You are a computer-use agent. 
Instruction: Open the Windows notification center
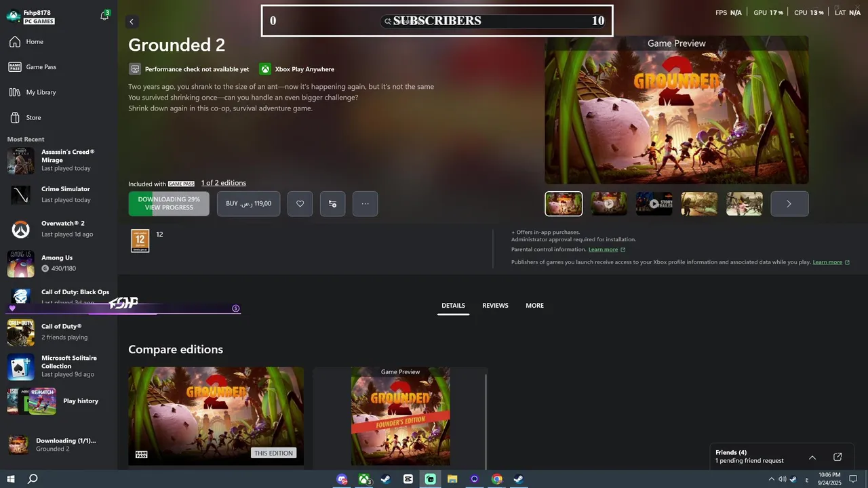point(853,479)
